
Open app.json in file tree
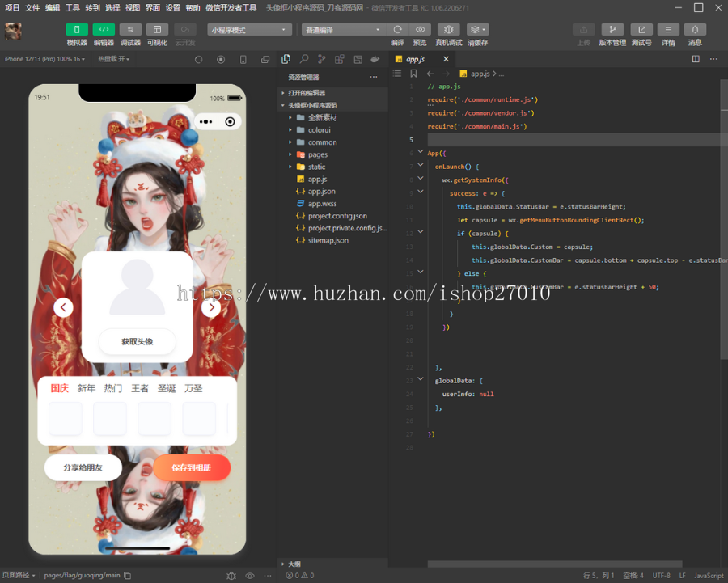332,192
